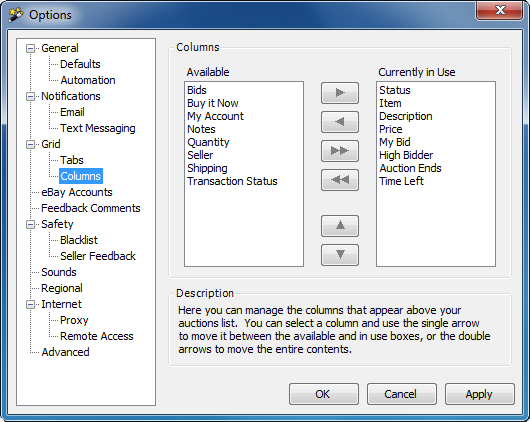The height and width of the screenshot is (422, 530).
Task: Select My Bid in Currently in Use list
Action: (x=394, y=142)
